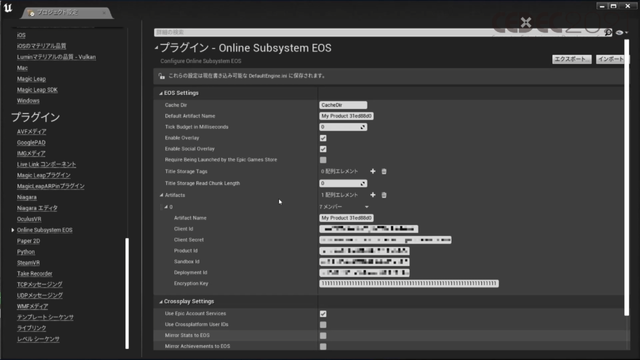Open Niagara エディタ settings
This screenshot has height=360, width=640.
37,208
